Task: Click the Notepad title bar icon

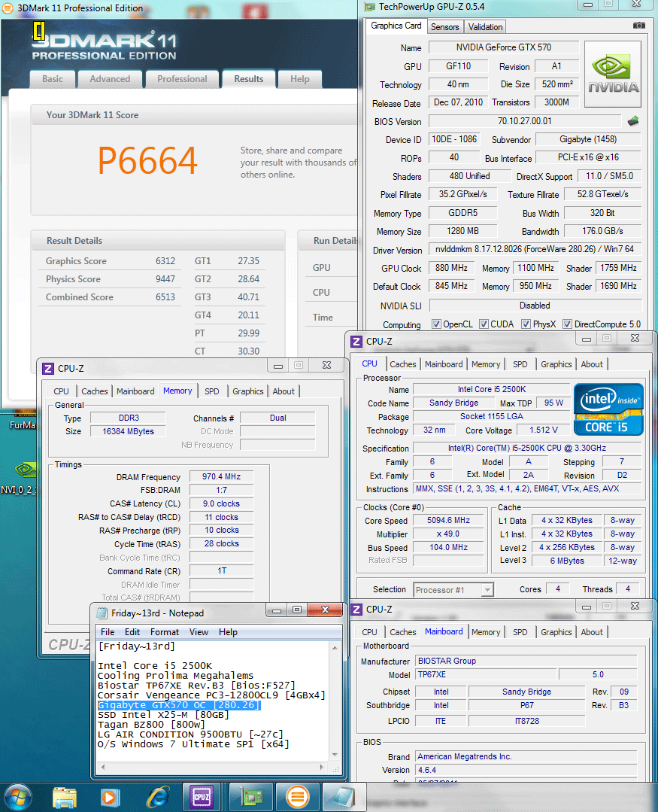Action: [x=102, y=613]
